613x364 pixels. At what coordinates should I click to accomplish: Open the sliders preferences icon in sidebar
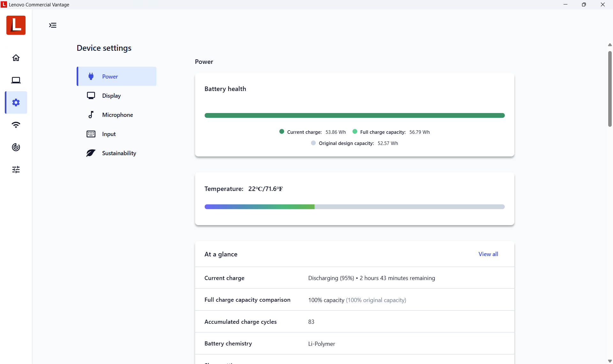pos(16,170)
